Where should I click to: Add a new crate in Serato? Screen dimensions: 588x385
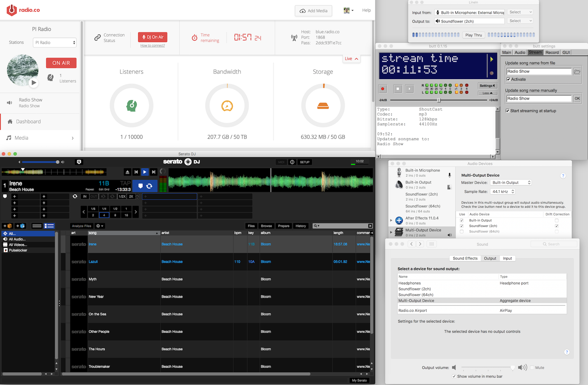coord(7,226)
